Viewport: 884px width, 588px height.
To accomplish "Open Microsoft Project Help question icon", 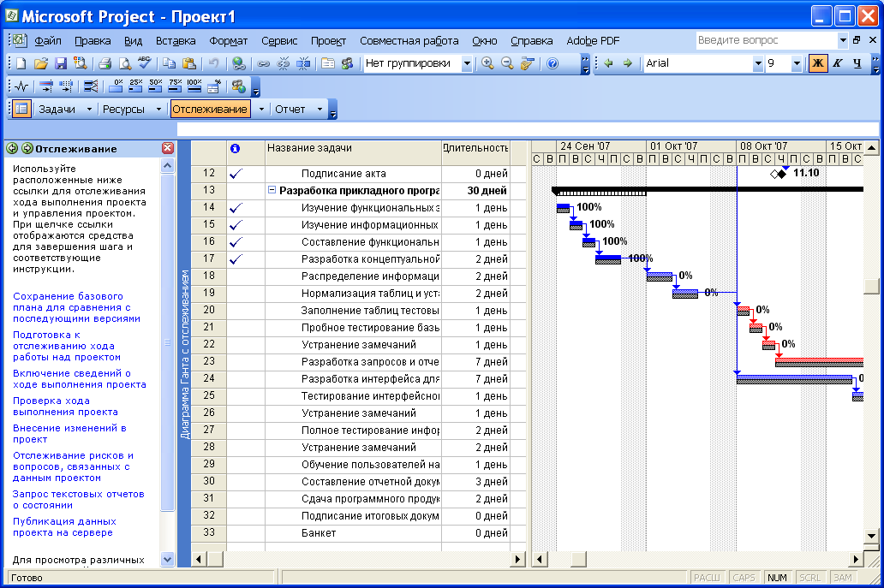I will click(x=552, y=63).
